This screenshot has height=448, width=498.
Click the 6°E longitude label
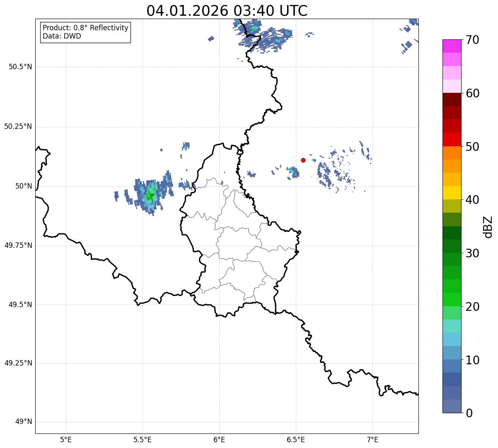tap(219, 439)
